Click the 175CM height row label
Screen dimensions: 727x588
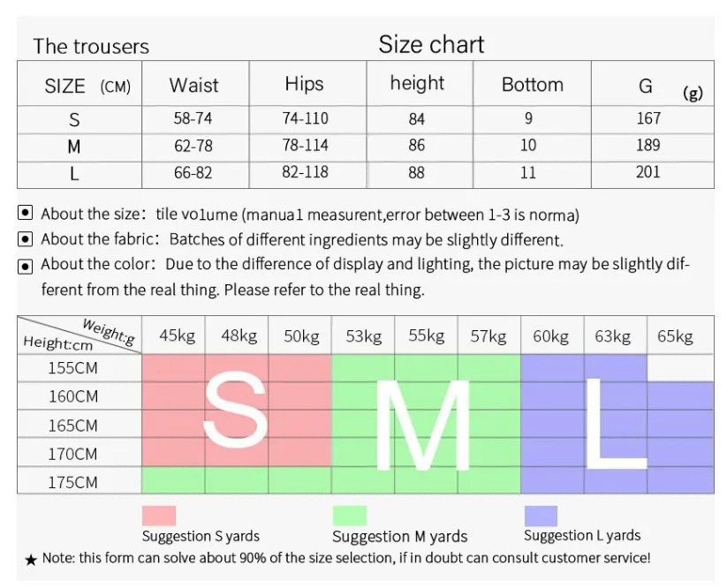point(73,482)
